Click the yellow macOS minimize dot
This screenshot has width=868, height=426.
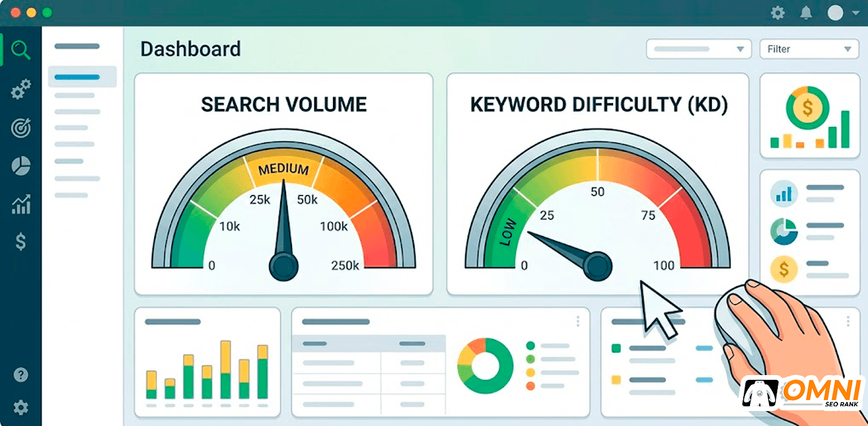(31, 12)
